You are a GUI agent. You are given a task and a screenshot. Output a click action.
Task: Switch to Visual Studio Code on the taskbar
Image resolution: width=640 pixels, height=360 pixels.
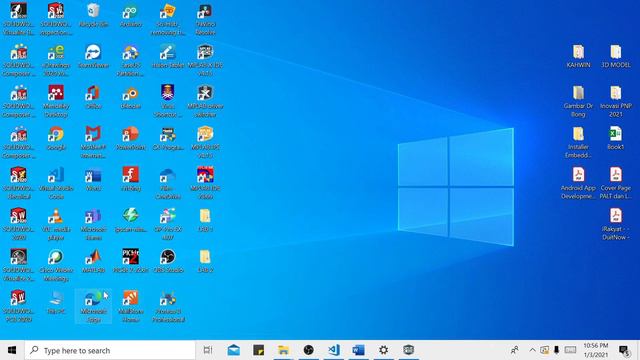(x=333, y=350)
